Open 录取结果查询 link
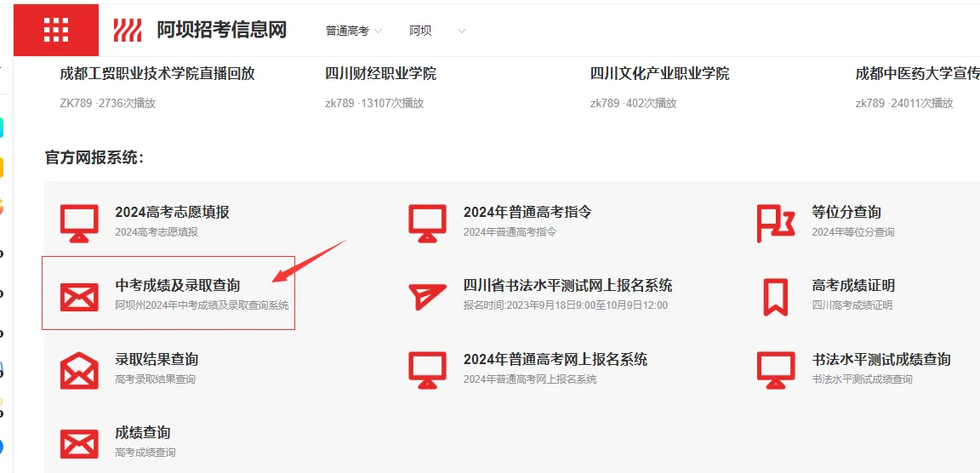This screenshot has height=473, width=980. click(x=157, y=359)
